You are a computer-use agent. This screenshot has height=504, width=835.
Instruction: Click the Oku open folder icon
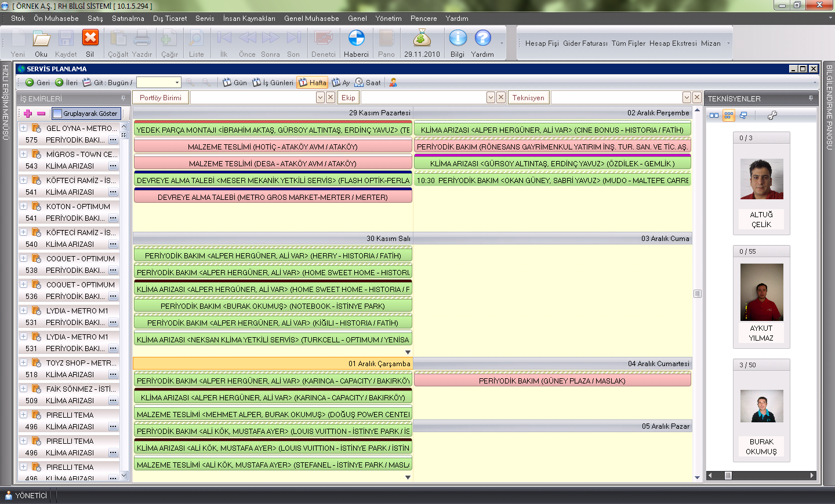(x=41, y=38)
